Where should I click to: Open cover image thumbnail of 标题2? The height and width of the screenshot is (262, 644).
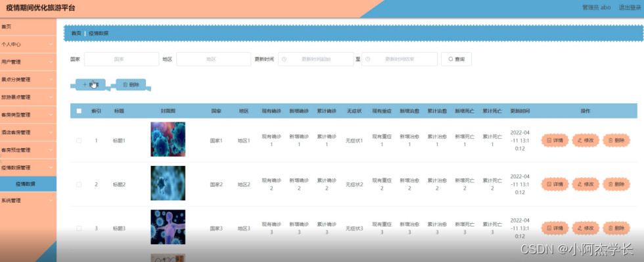pyautogui.click(x=168, y=183)
